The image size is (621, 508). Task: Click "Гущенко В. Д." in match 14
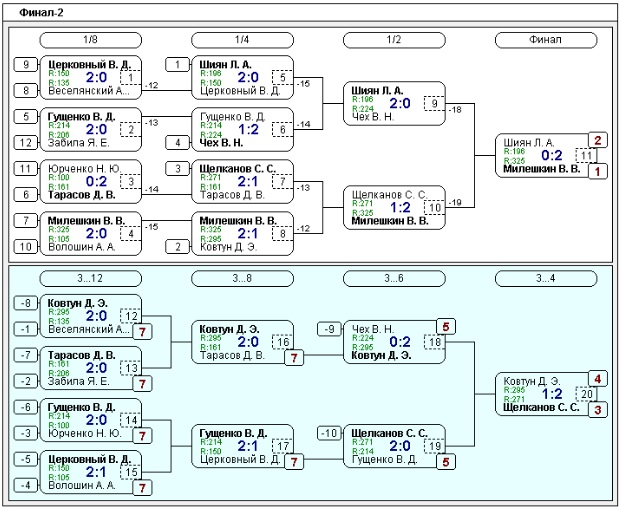coord(82,407)
